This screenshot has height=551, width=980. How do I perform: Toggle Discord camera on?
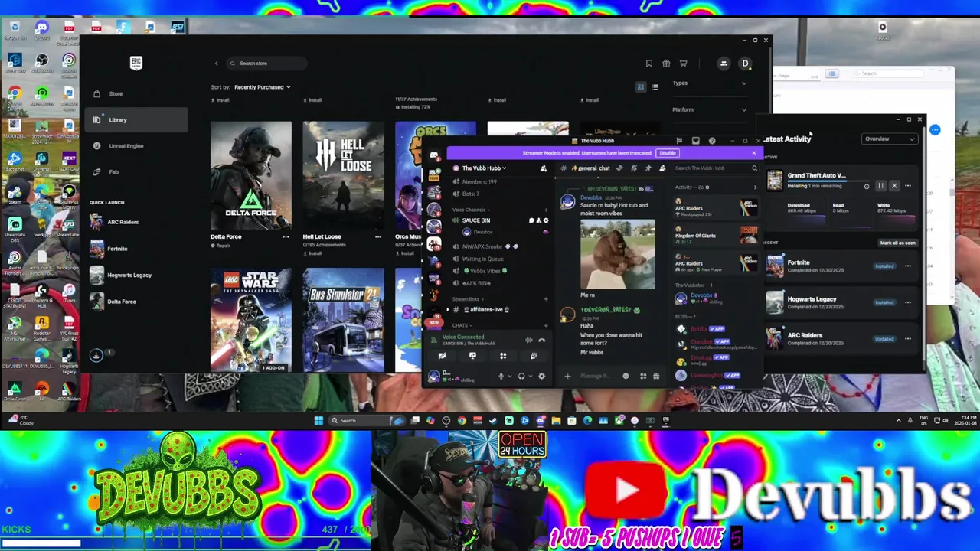tap(442, 356)
